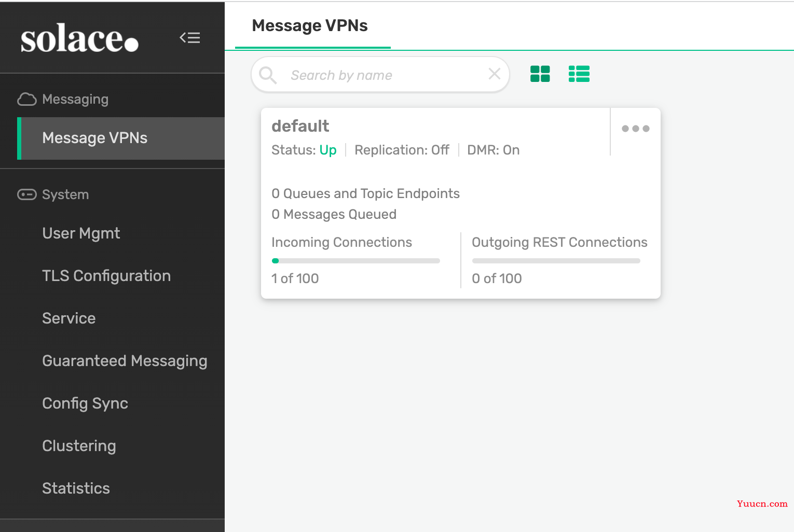Image resolution: width=794 pixels, height=532 pixels.
Task: Click the Outgoing REST Connections label
Action: 559,242
